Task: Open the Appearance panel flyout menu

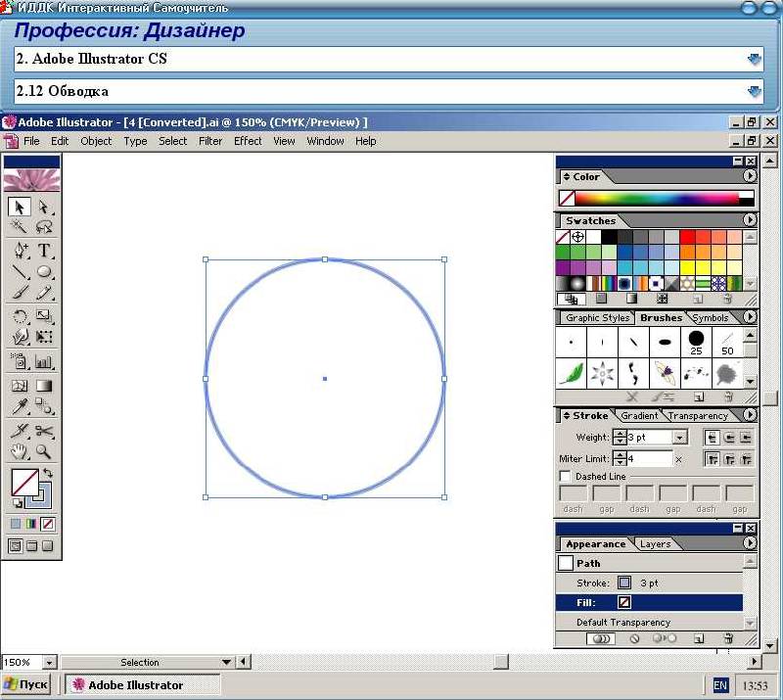Action: click(750, 543)
